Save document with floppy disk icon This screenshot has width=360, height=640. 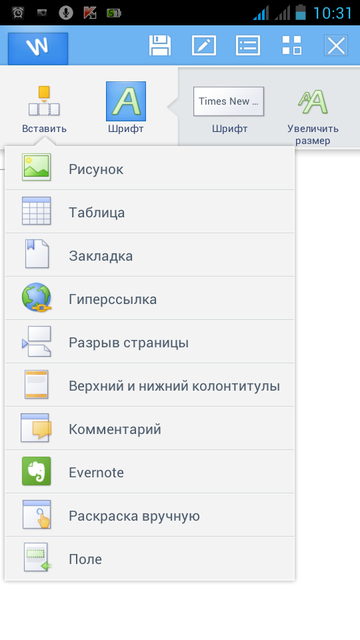(160, 45)
